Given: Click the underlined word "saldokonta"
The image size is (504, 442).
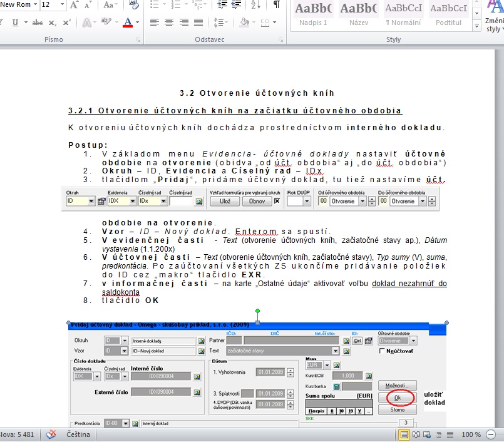Looking at the screenshot, I should pyautogui.click(x=121, y=292).
